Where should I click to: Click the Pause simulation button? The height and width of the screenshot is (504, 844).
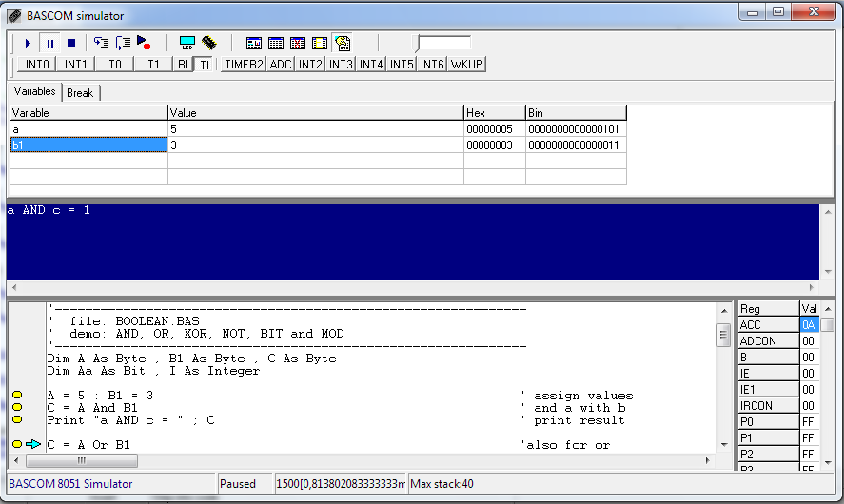(50, 43)
